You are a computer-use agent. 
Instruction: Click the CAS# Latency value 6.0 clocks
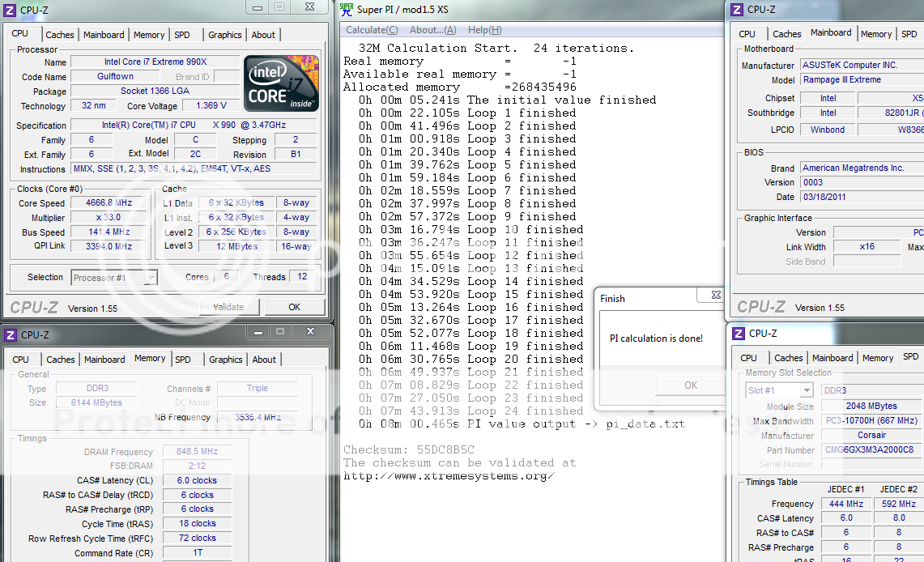tap(198, 481)
